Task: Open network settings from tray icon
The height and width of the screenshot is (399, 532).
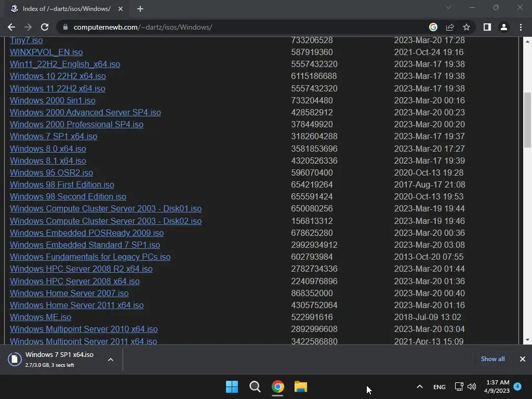Action: point(459,387)
